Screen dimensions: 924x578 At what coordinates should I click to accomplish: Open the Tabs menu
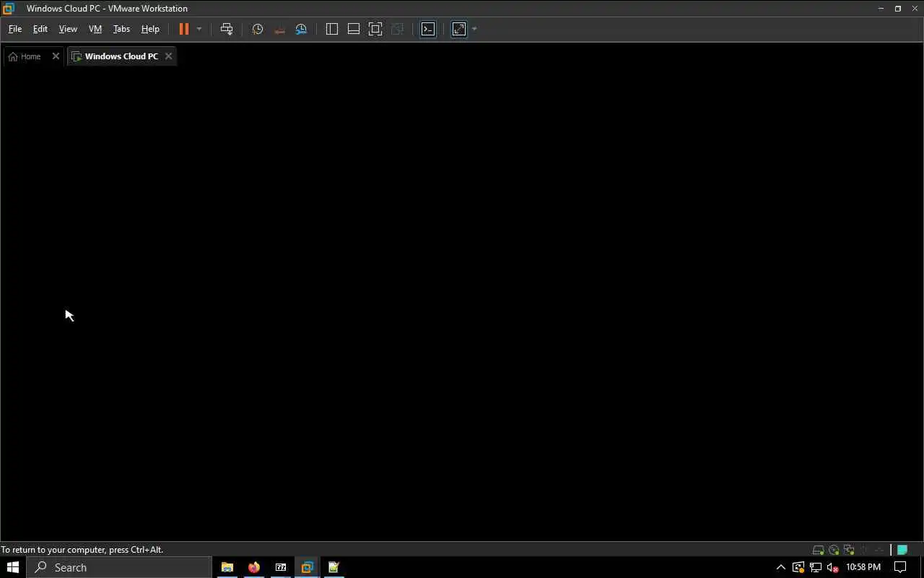121,29
